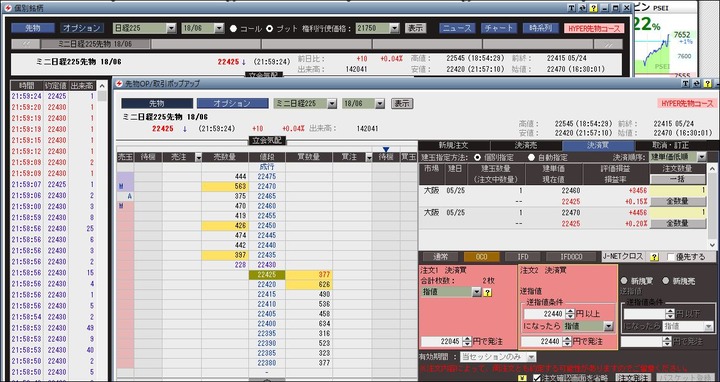This screenshot has height=382, width=720.
Task: Open 時系列 button
Action: 540,28
